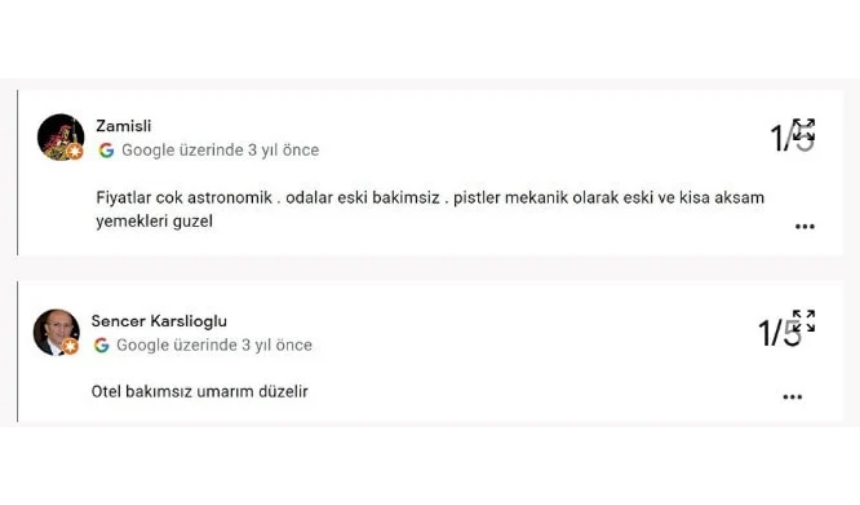Screen dimensions: 860x505
Task: Click 'Google üzerinde 3 yıl önce' under Sencer
Action: (214, 345)
